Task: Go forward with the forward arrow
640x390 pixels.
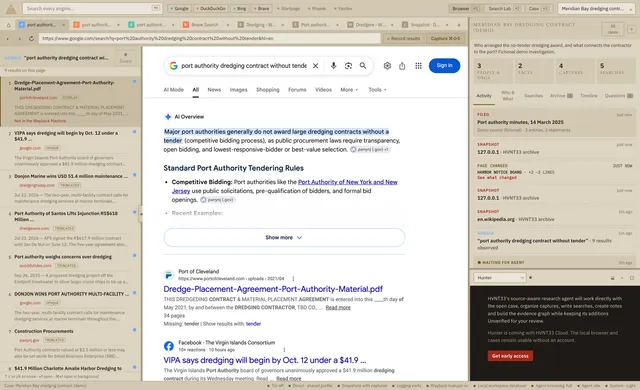Action: click(x=19, y=38)
